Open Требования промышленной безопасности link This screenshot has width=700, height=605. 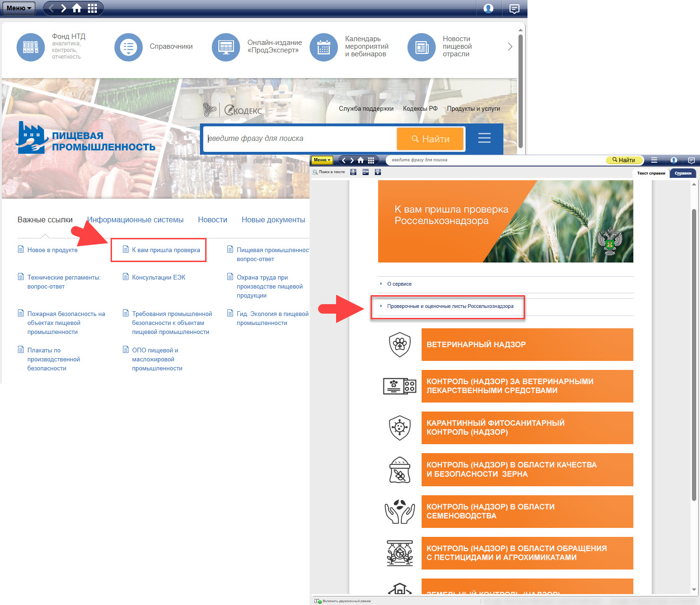[x=172, y=323]
